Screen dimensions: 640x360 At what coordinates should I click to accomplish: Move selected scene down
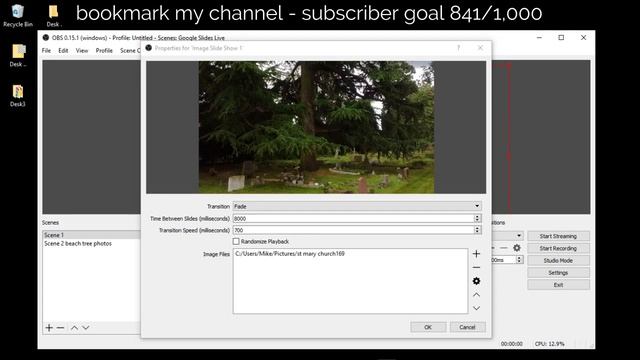click(86, 328)
